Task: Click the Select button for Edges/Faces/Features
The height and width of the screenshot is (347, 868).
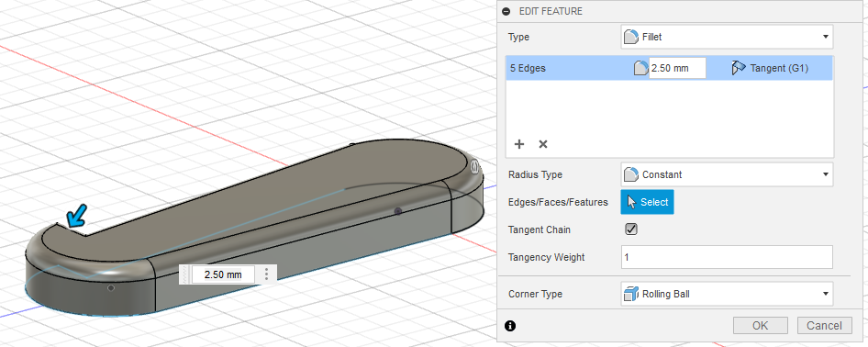Action: click(647, 202)
